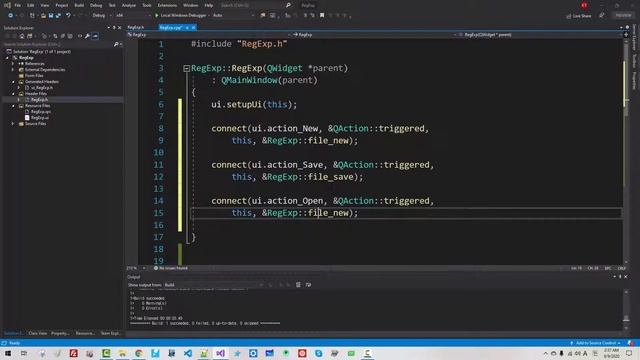Collapse the RegExp constructor code block

187,69
